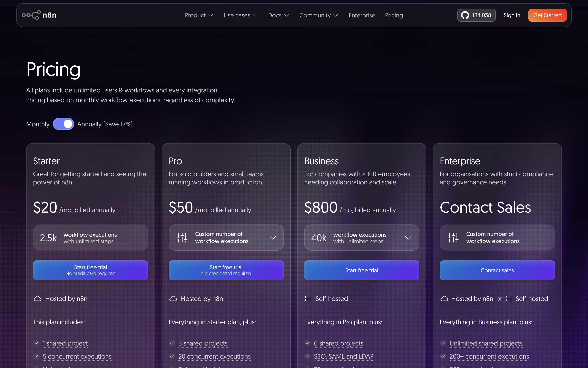Select Annually (Save 17%) billing label
The height and width of the screenshot is (368, 588).
tap(105, 124)
